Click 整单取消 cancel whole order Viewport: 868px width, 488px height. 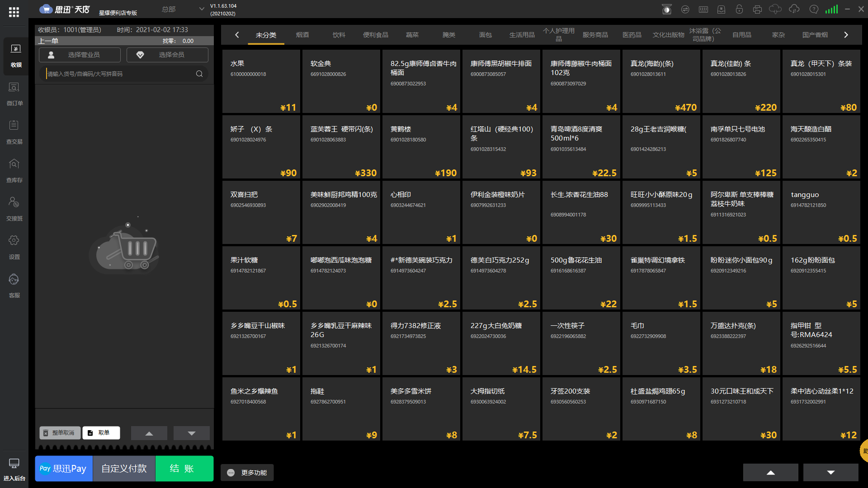(x=60, y=433)
